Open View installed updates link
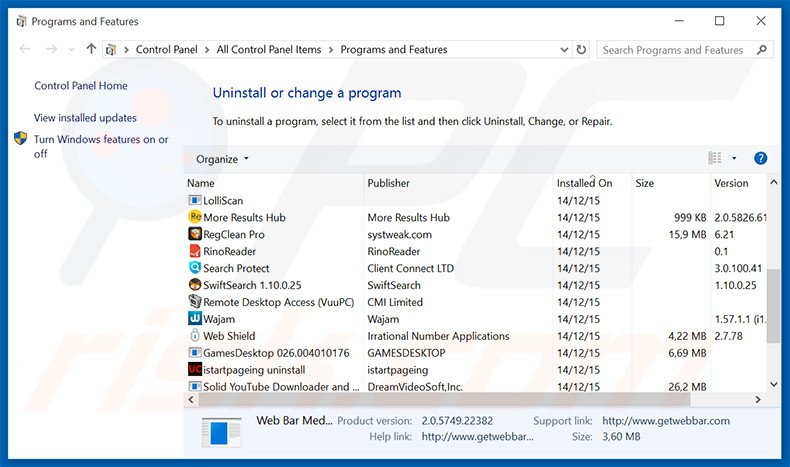This screenshot has height=467, width=790. click(x=85, y=117)
